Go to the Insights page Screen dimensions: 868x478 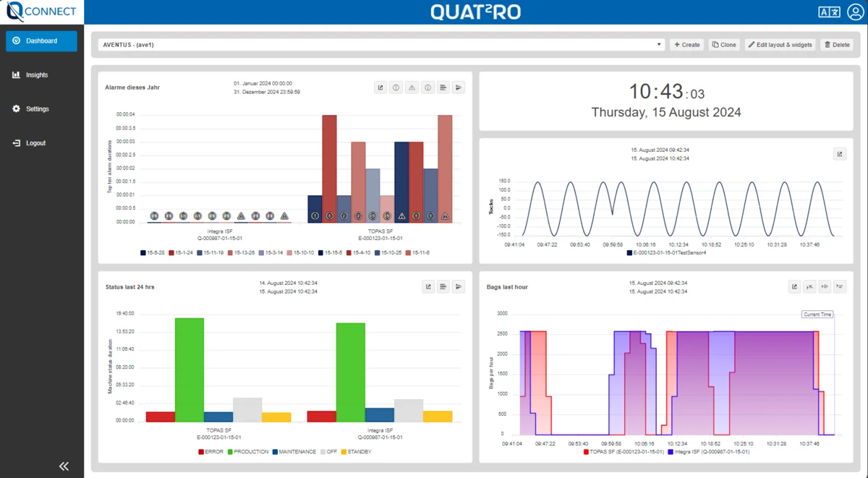coord(37,75)
